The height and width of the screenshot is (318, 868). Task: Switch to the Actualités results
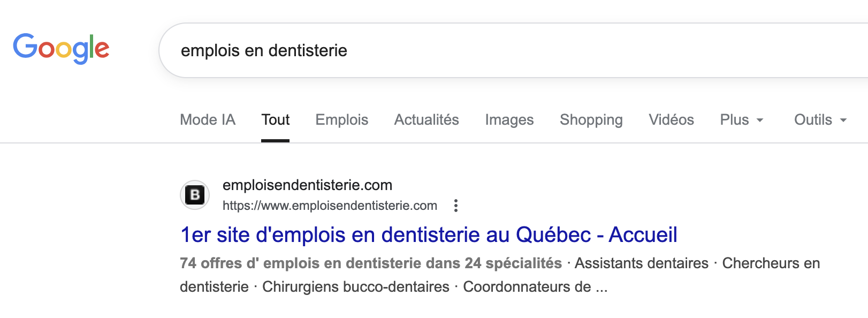tap(426, 119)
